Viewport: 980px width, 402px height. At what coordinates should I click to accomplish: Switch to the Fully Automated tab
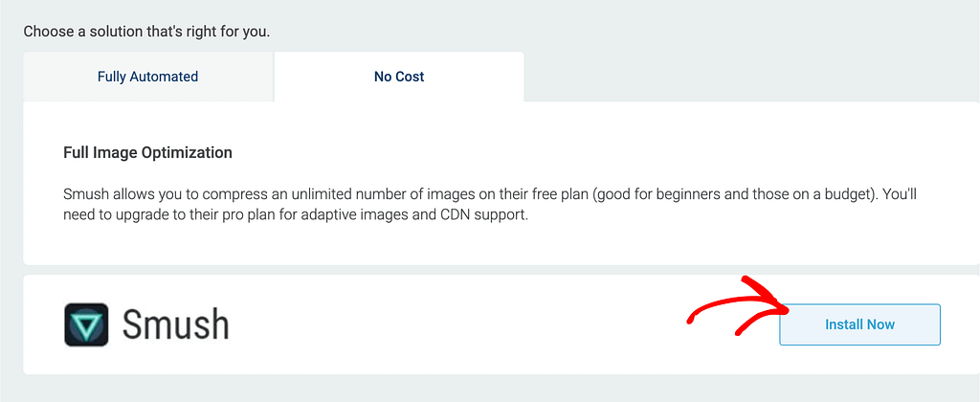pos(147,77)
